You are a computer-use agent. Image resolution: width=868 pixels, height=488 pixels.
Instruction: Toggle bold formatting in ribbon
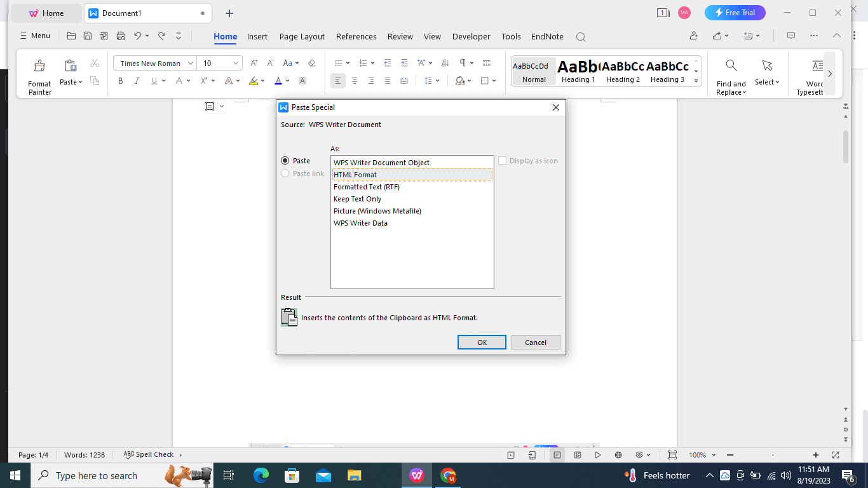[121, 81]
